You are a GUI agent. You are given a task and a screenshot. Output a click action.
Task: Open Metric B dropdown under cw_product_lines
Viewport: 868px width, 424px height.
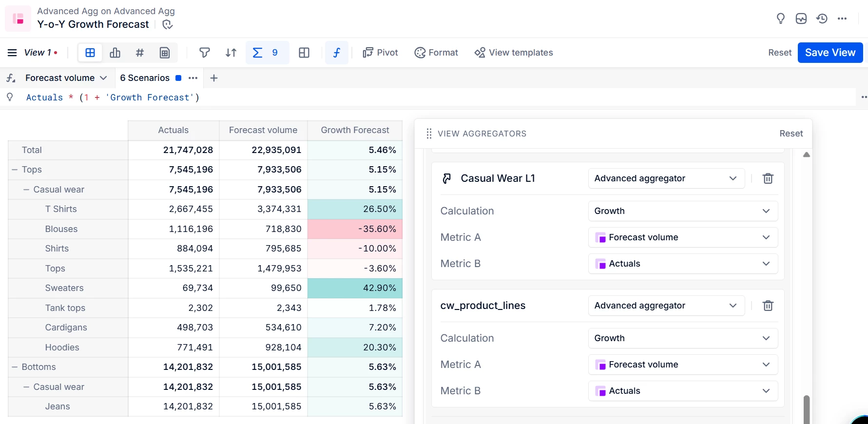[682, 391]
